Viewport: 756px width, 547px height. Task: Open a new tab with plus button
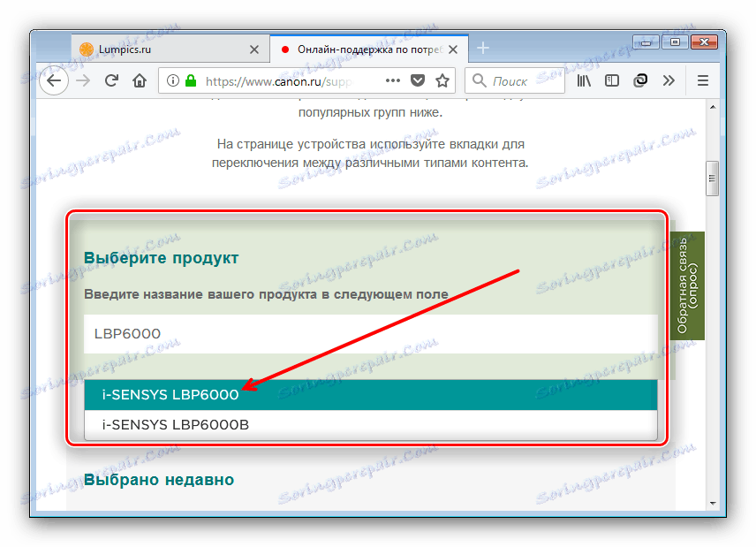point(482,49)
